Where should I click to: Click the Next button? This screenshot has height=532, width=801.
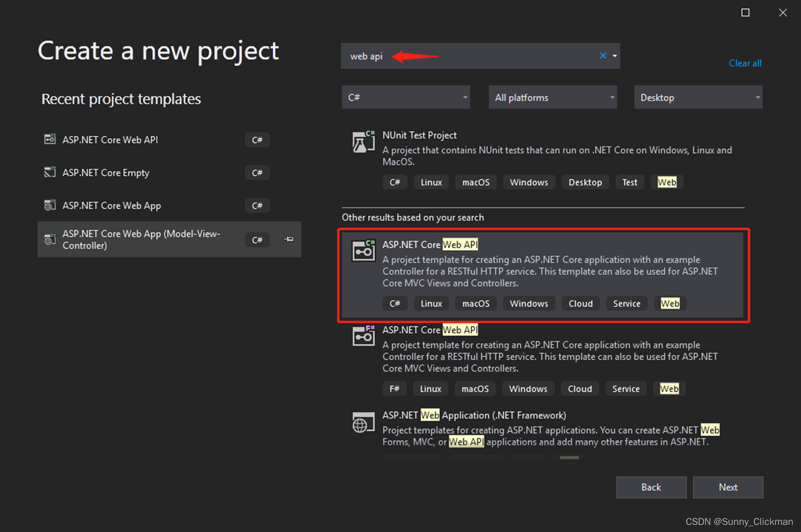[x=728, y=487]
